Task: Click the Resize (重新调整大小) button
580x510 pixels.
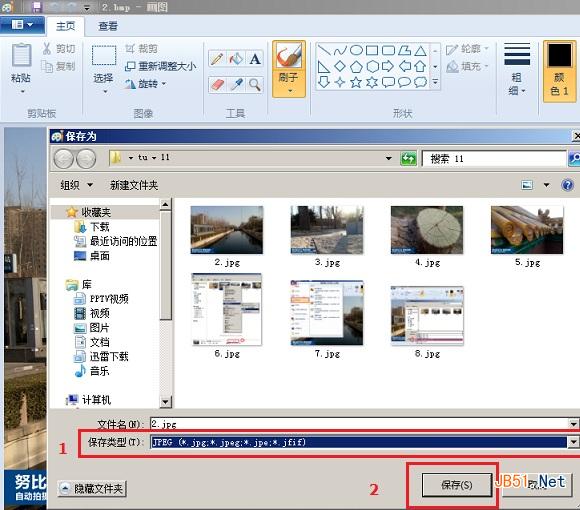Action: [x=160, y=67]
